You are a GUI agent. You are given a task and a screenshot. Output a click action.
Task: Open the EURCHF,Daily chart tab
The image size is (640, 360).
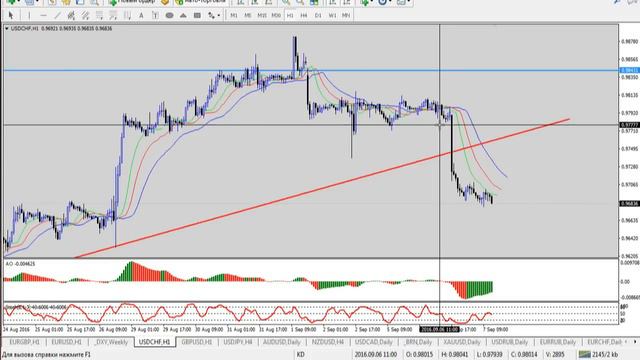pos(604,342)
